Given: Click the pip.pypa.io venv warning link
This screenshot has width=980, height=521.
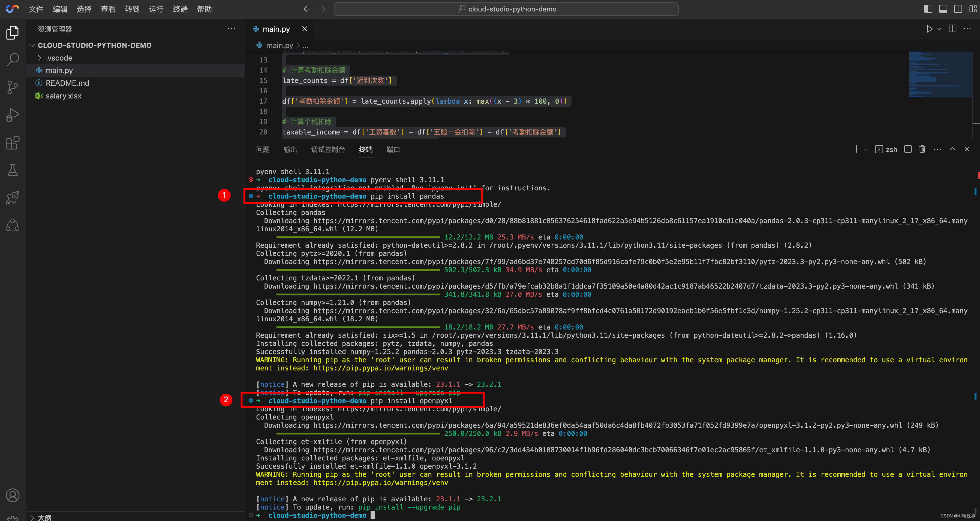Looking at the screenshot, I should tap(380, 368).
